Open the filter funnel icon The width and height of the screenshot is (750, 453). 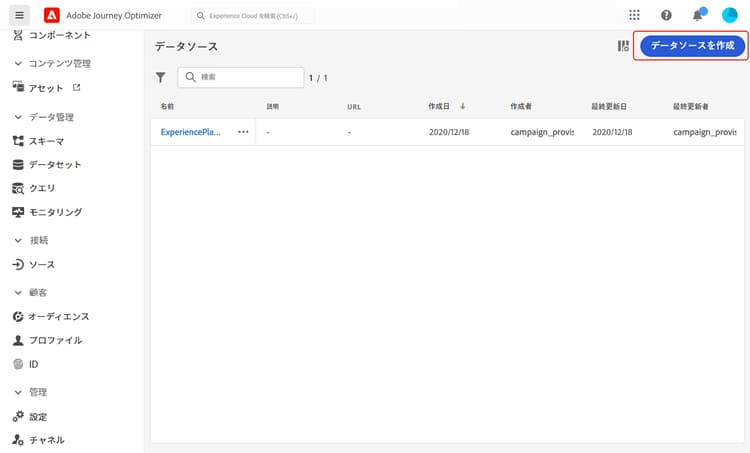point(161,77)
